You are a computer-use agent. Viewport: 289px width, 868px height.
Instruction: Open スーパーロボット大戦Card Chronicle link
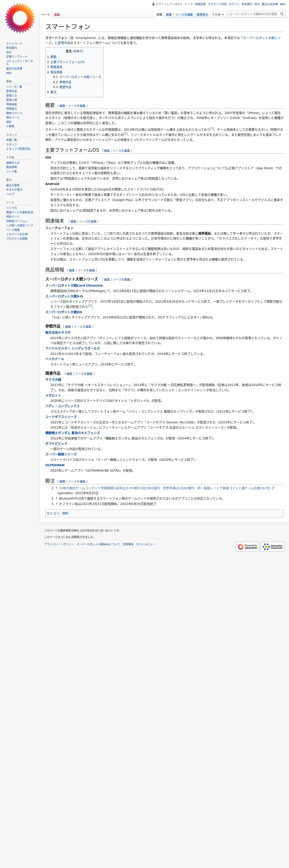click(x=74, y=286)
